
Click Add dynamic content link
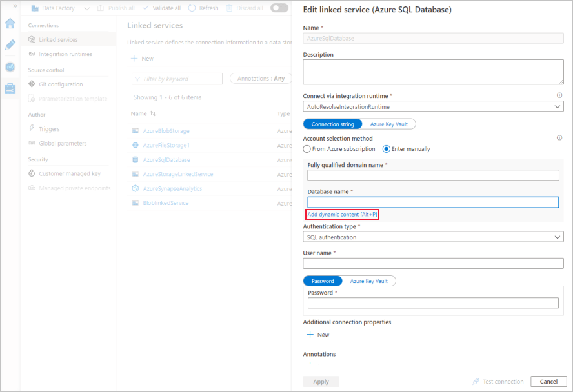tap(343, 214)
